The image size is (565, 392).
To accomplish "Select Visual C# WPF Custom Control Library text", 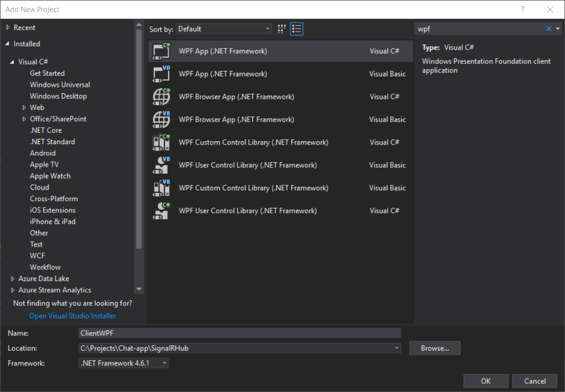I will [253, 142].
